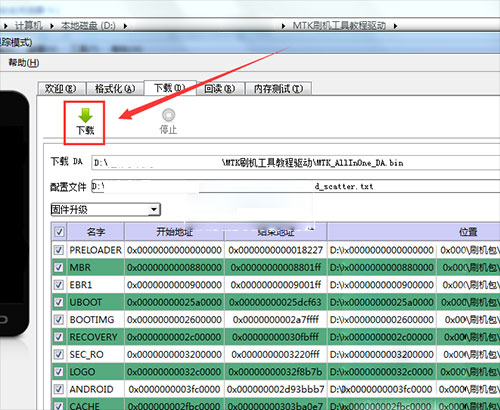The height and width of the screenshot is (410, 500).
Task: Select the RECOVERY row name
Action: pos(93,337)
